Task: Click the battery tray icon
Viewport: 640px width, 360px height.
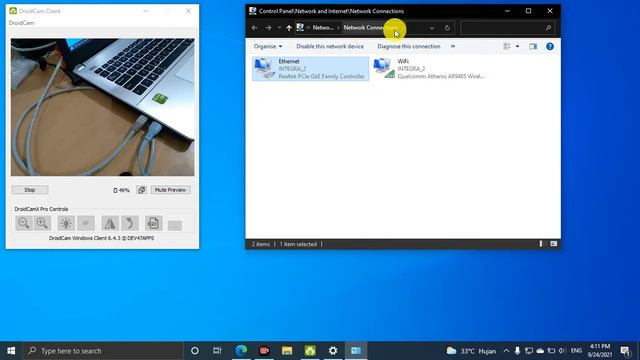Action: coord(551,351)
